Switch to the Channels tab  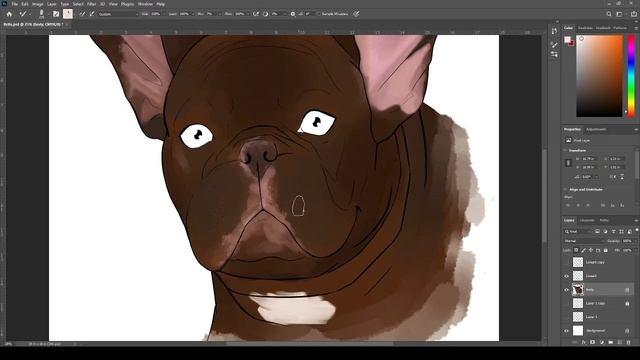pyautogui.click(x=587, y=220)
